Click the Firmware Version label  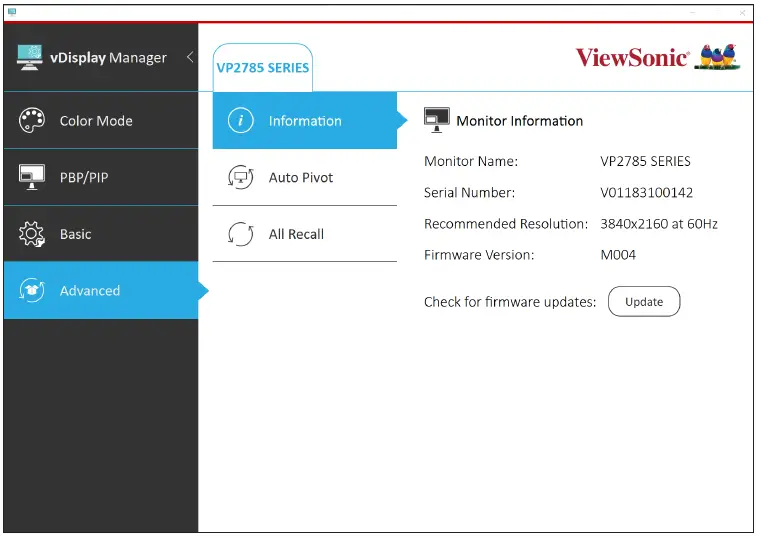coord(479,255)
